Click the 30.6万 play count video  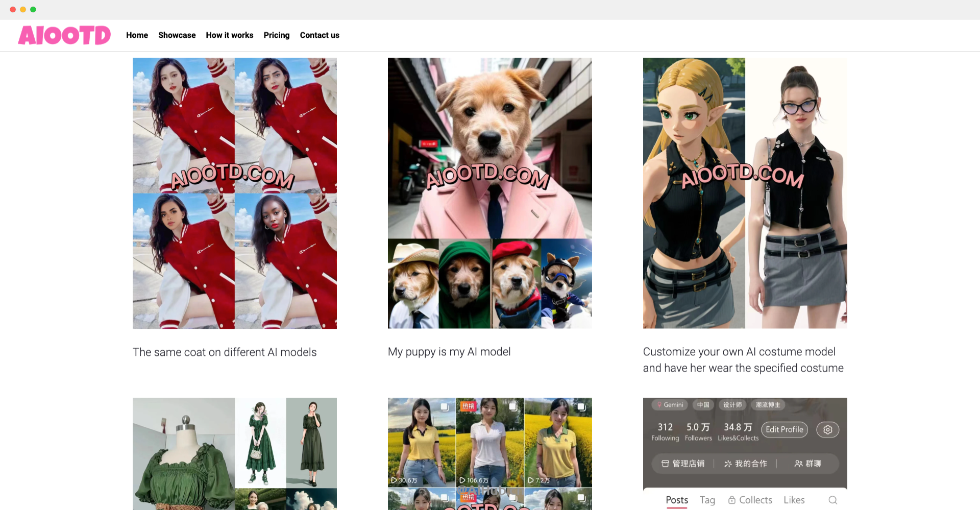click(422, 442)
